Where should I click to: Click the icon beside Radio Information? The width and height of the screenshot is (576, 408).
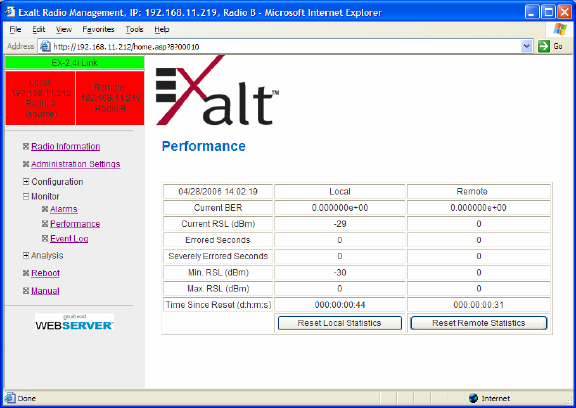pos(26,147)
